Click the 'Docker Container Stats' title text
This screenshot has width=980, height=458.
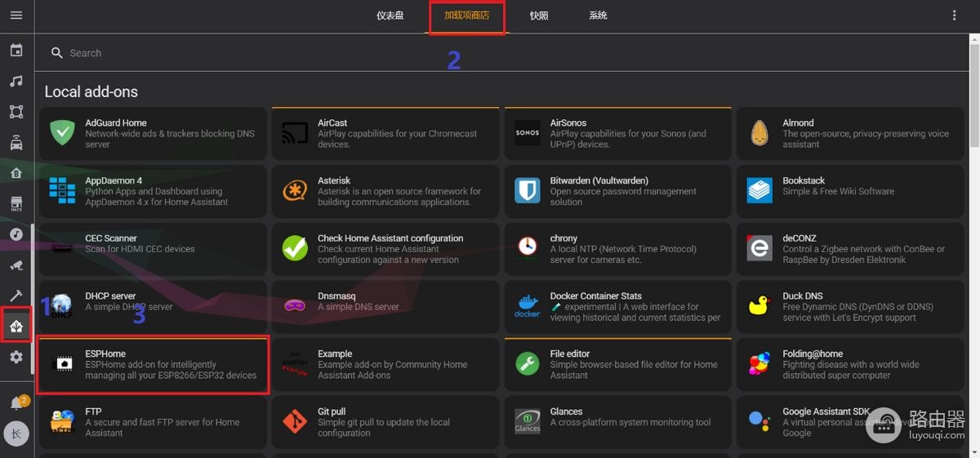(x=596, y=296)
